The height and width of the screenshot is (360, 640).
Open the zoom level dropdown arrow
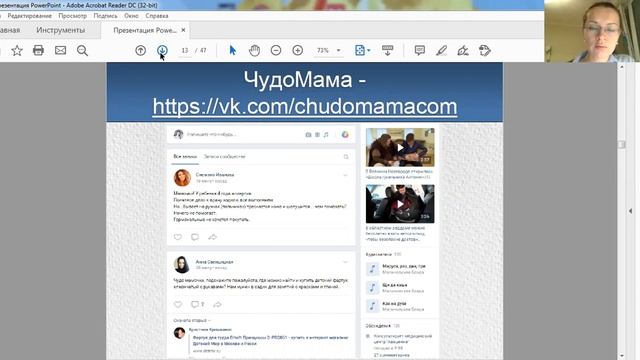[338, 51]
